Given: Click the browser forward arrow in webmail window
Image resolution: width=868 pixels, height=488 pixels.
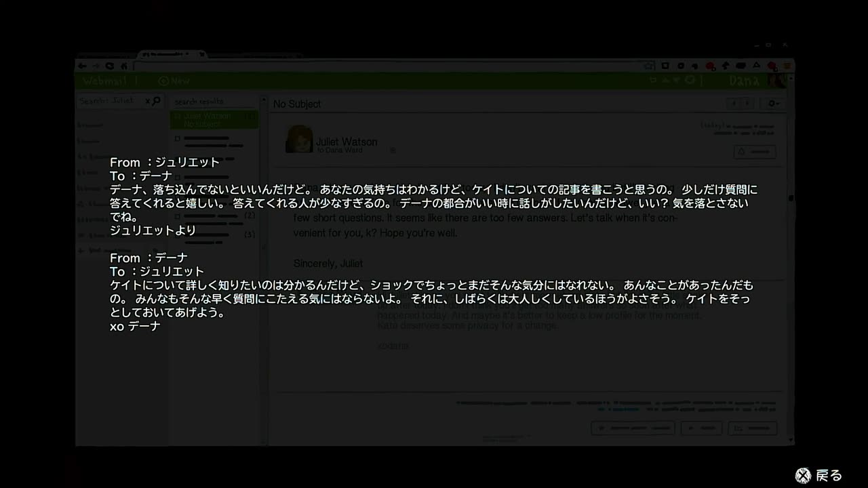Looking at the screenshot, I should pyautogui.click(x=96, y=66).
